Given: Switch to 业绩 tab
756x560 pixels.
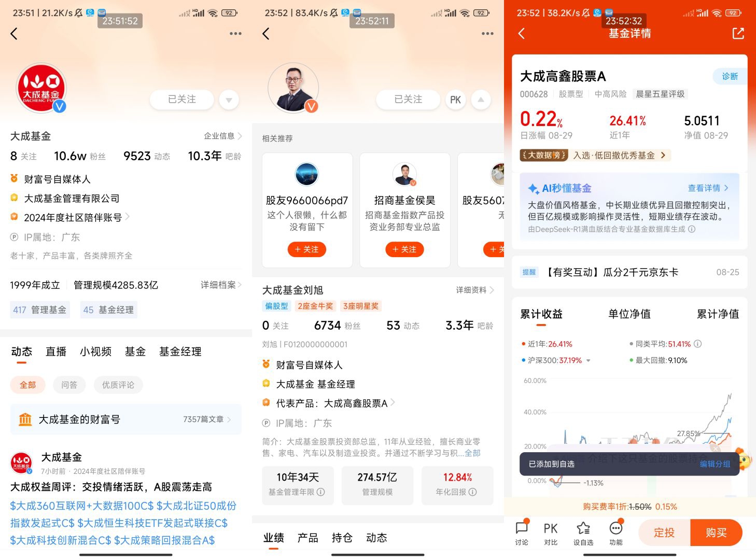Looking at the screenshot, I should (273, 538).
